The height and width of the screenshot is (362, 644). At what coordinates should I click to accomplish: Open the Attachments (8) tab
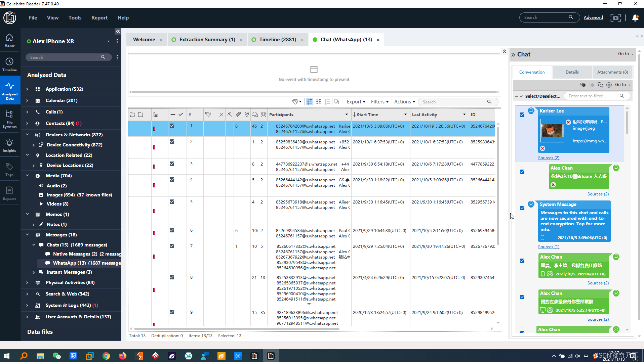pyautogui.click(x=612, y=72)
